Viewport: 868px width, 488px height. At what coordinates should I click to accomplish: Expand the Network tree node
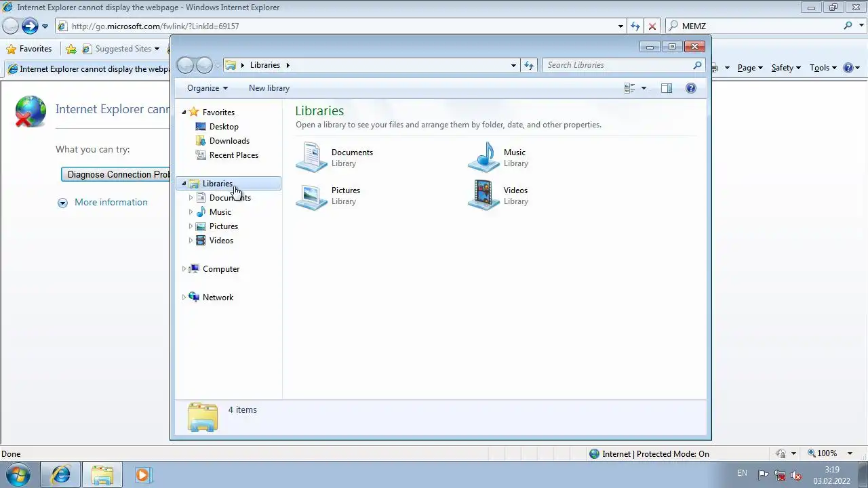click(x=184, y=298)
